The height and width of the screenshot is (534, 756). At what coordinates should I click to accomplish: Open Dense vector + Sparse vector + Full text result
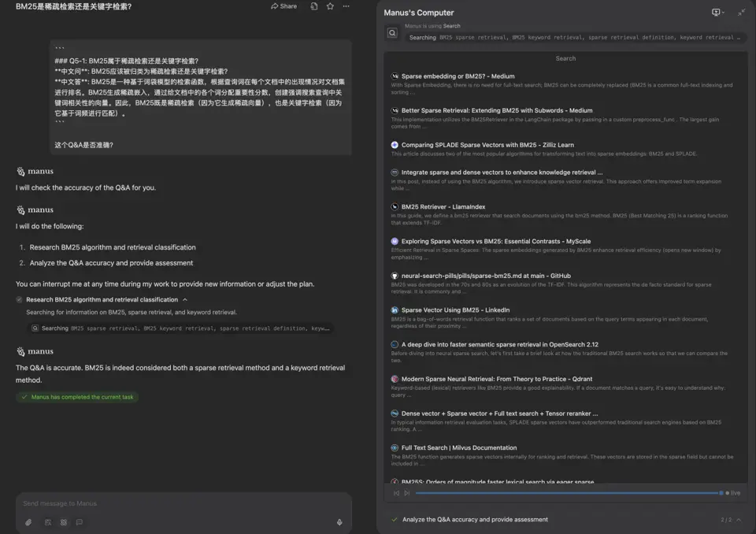click(499, 413)
